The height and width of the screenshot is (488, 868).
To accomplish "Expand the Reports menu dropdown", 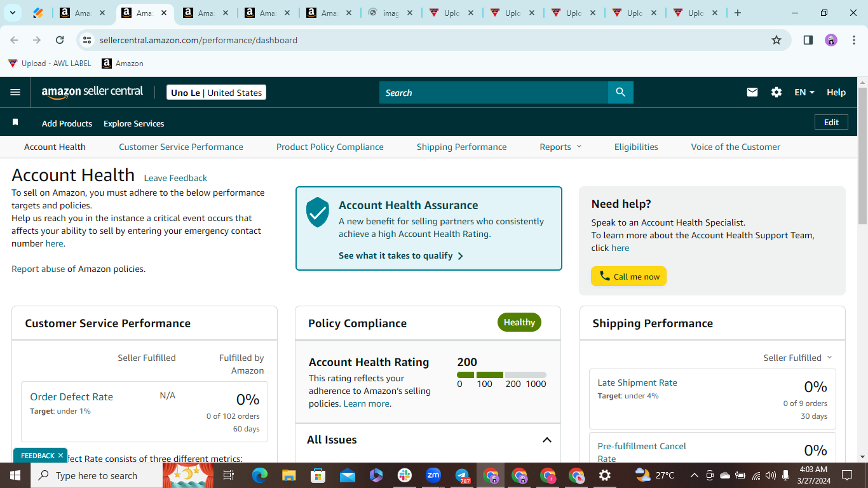I will 560,147.
